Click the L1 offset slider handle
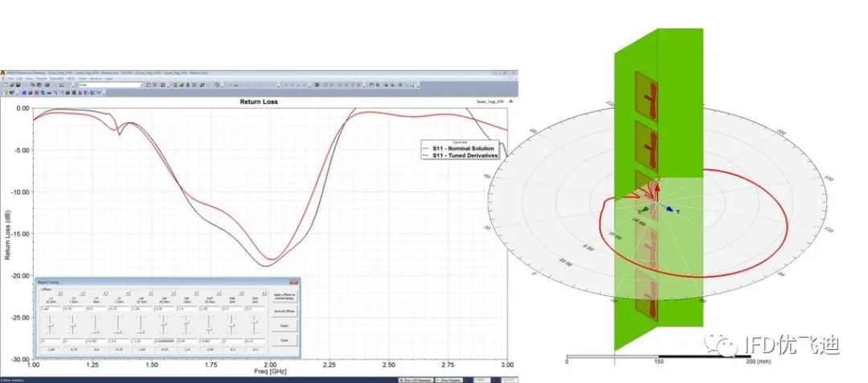Screen dimensions: 868x383 51,325
